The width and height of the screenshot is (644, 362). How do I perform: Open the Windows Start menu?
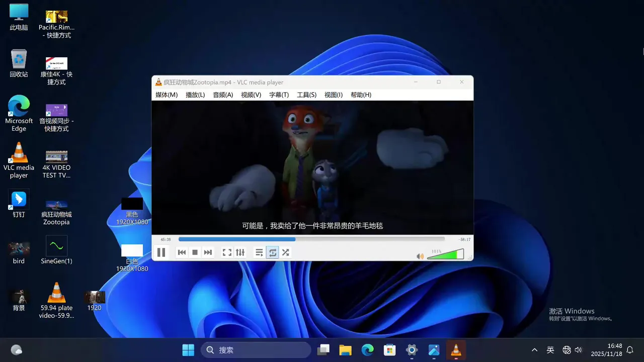188,350
